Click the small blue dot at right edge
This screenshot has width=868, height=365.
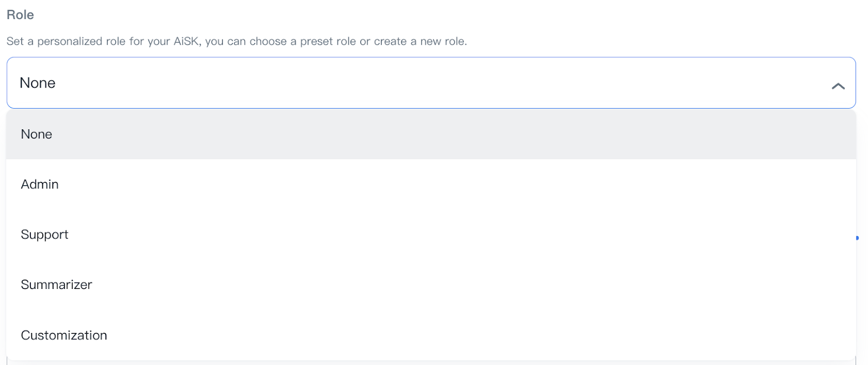pos(857,238)
